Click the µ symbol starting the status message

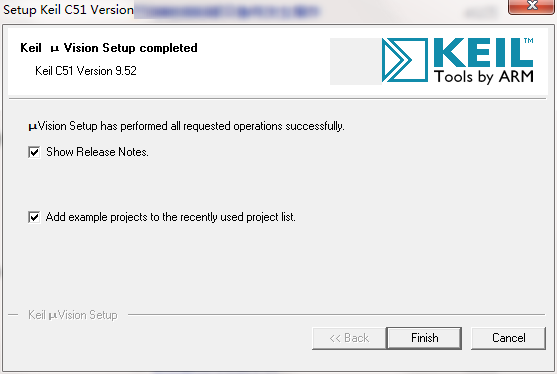pyautogui.click(x=33, y=127)
